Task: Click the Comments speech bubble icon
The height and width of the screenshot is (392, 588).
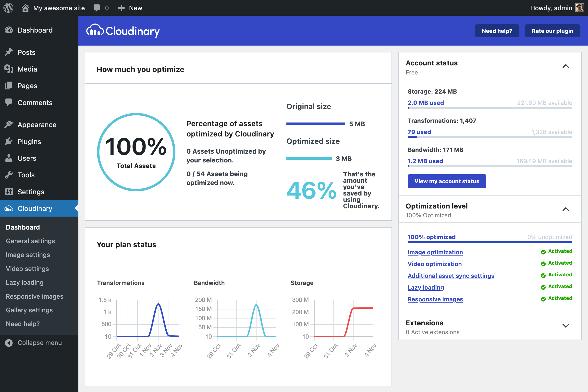Action: [x=9, y=102]
